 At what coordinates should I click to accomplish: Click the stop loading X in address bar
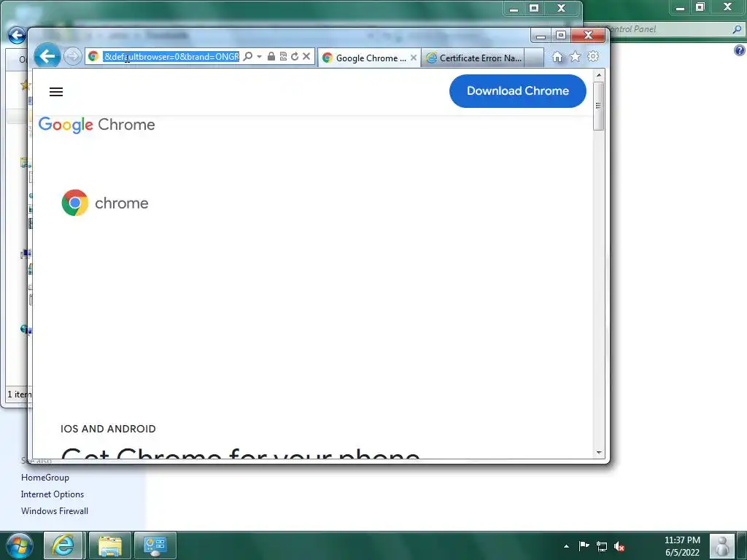pyautogui.click(x=306, y=57)
